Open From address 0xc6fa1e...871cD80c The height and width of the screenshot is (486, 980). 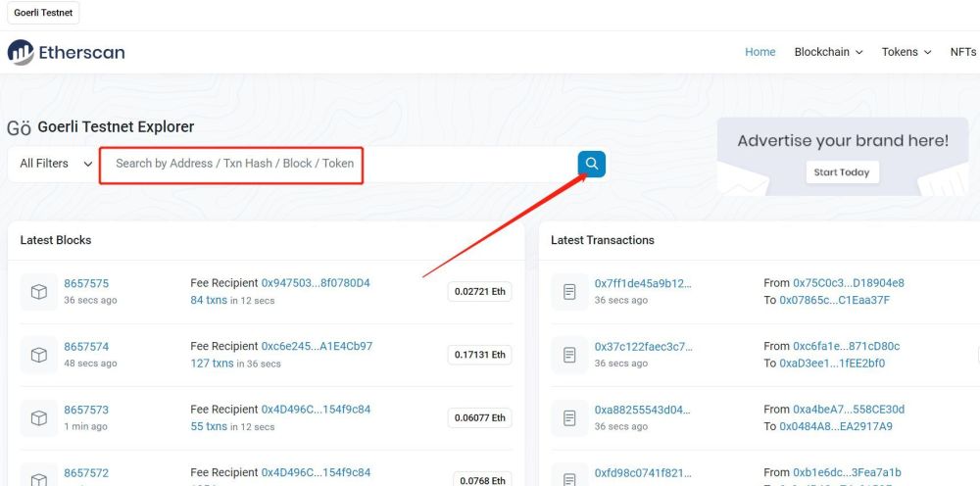point(847,346)
